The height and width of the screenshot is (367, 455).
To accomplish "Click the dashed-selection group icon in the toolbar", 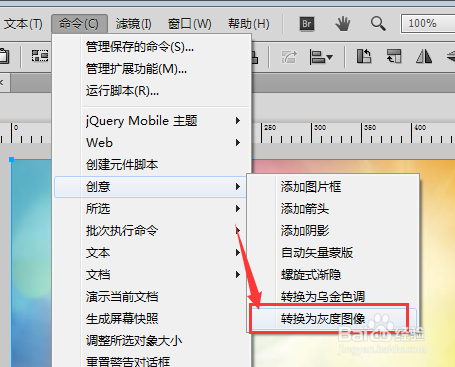I will (40, 56).
